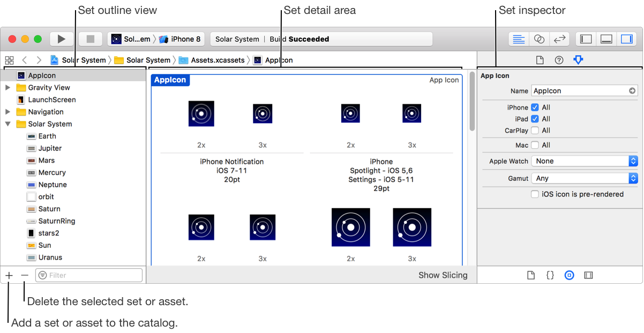Viewport: 644px width, 333px height.
Task: Click the detail area vertical scrollbar
Action: (x=472, y=101)
